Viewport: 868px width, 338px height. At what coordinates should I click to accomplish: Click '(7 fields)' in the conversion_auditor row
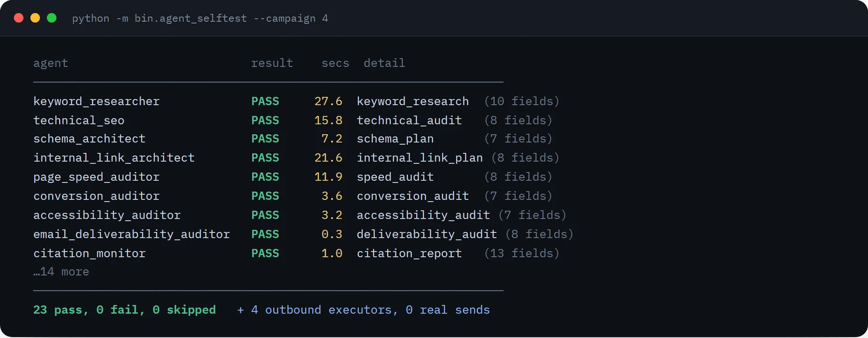(x=518, y=196)
